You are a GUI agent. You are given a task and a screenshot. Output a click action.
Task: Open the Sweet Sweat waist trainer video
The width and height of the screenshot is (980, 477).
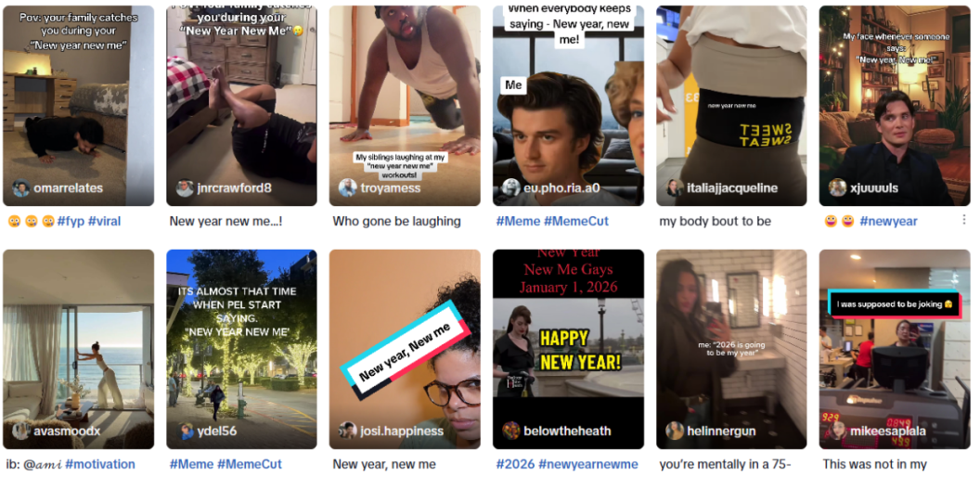point(731,106)
